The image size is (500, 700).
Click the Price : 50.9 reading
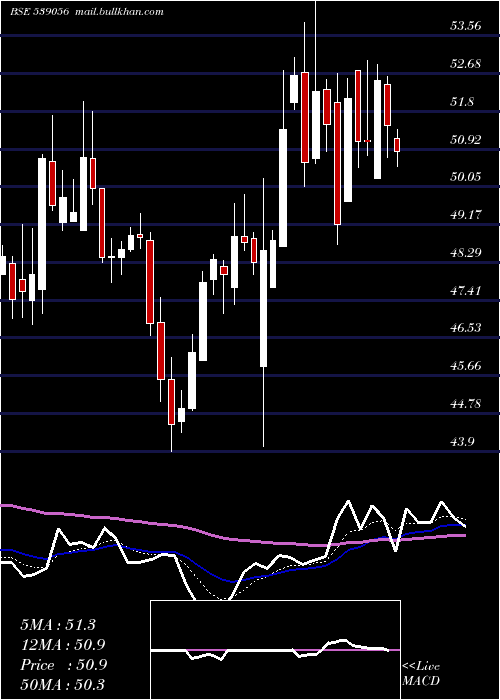pos(63,665)
